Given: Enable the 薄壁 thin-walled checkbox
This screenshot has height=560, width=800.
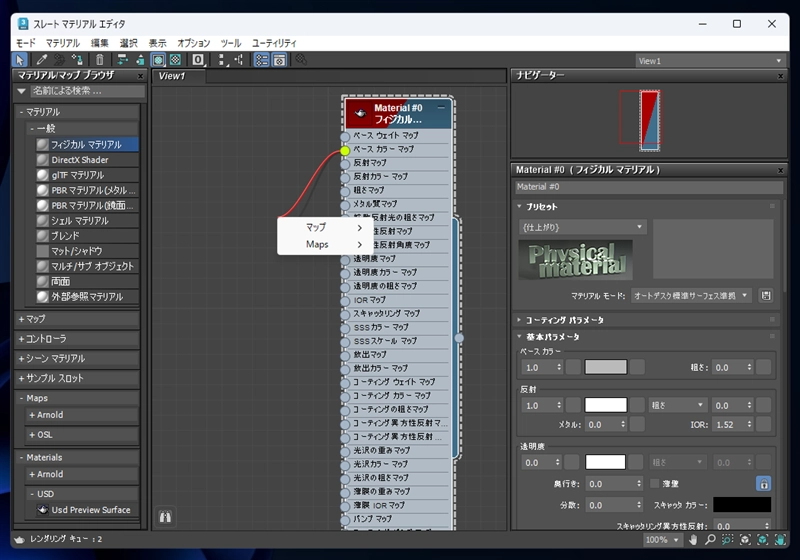Looking at the screenshot, I should [655, 483].
